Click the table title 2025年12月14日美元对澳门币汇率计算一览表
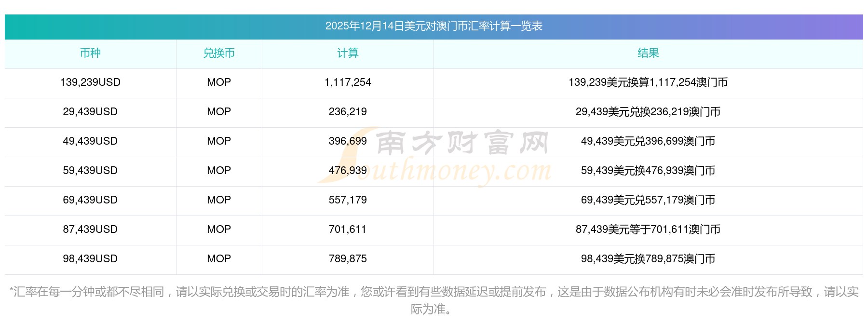 [x=434, y=26]
